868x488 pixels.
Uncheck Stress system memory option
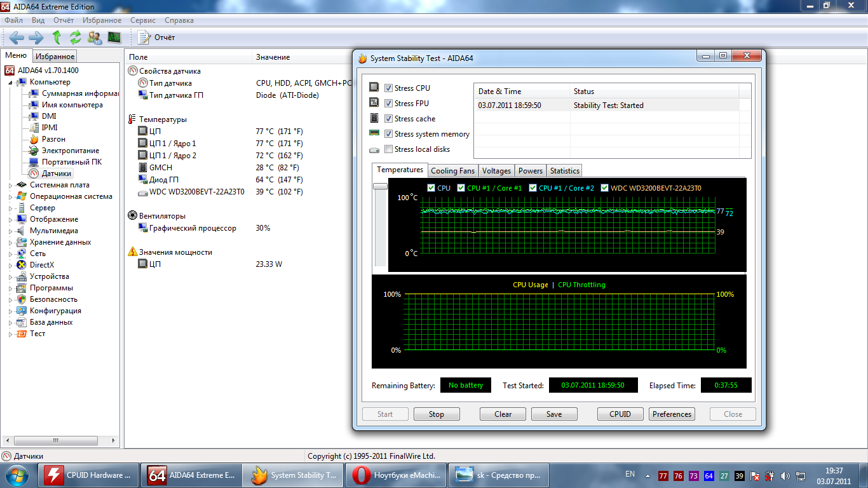point(388,133)
